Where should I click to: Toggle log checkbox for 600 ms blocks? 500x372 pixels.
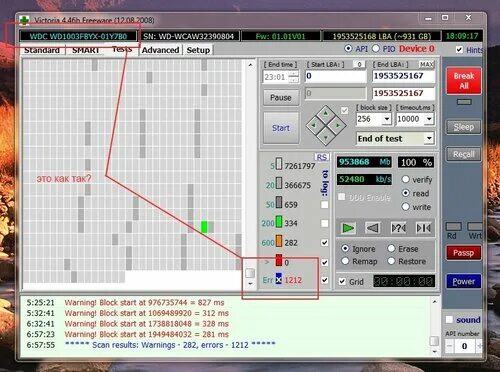(x=324, y=243)
